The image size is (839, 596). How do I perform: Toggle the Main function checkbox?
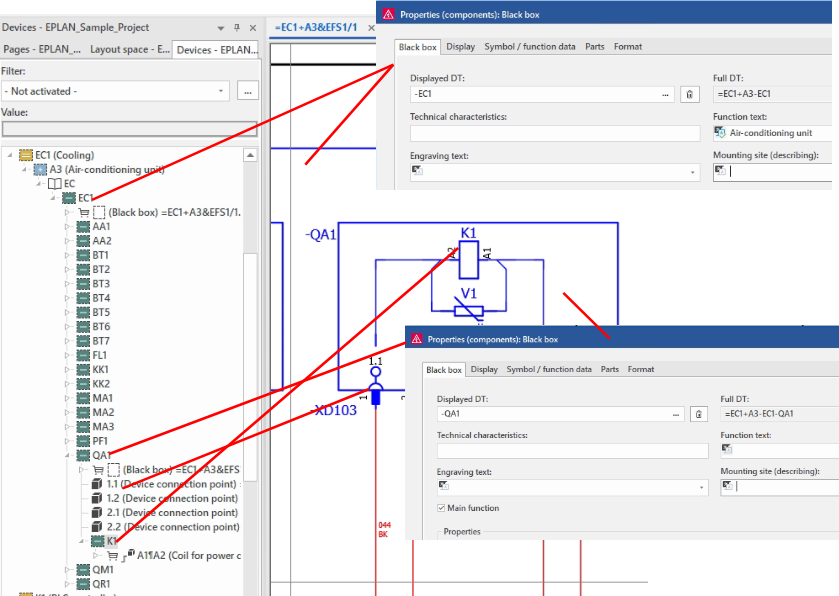coord(442,508)
